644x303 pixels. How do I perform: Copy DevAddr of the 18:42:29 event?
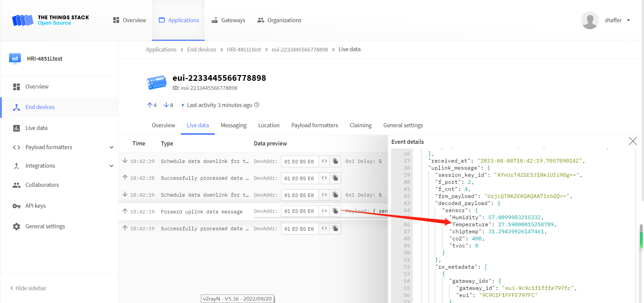click(335, 161)
